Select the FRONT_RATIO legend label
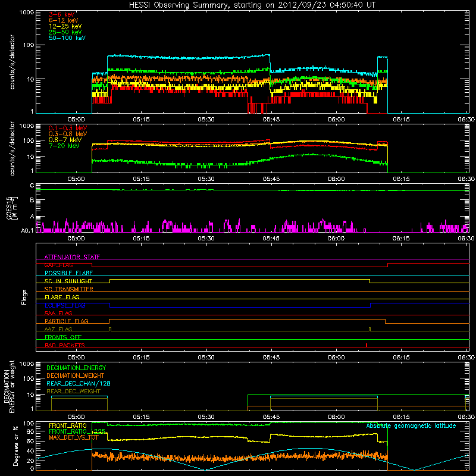The width and height of the screenshot is (476, 476). click(x=68, y=425)
